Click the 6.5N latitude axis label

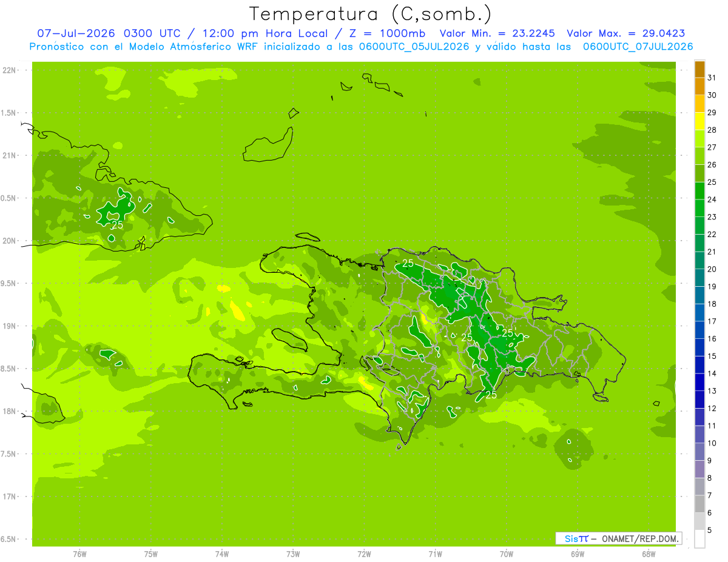pyautogui.click(x=10, y=539)
